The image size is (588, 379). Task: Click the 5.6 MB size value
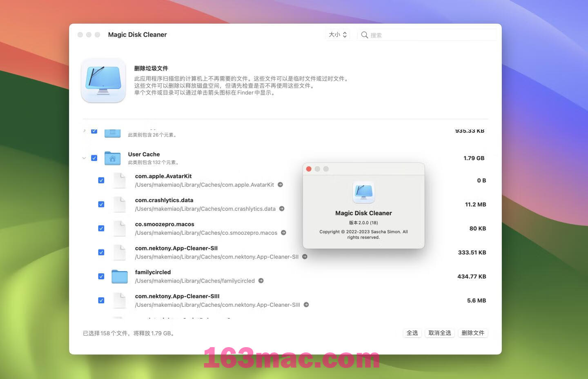coord(477,301)
